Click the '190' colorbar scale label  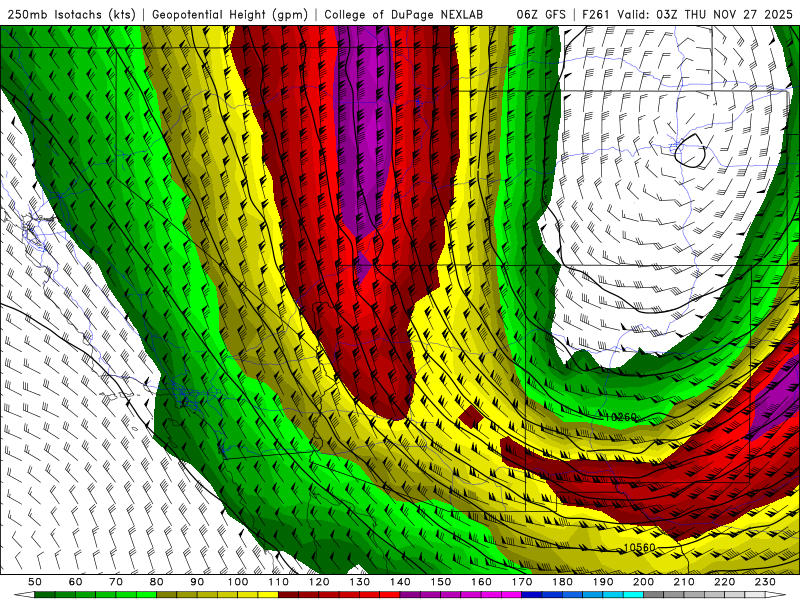[x=603, y=582]
